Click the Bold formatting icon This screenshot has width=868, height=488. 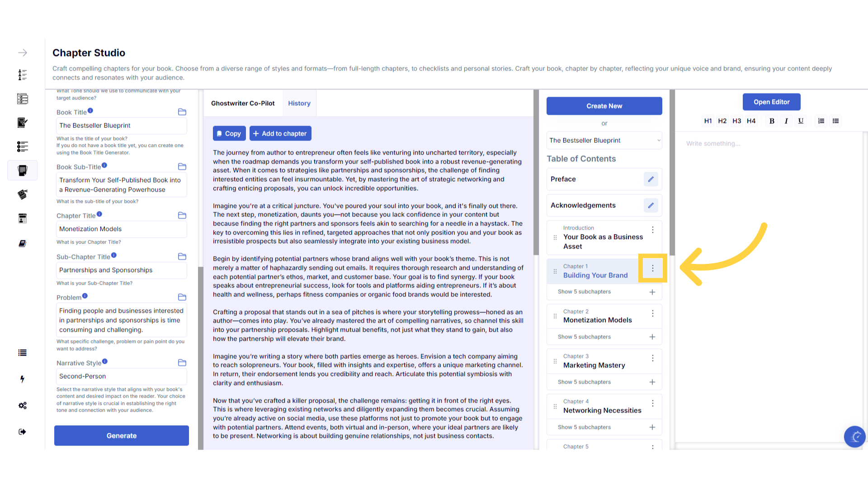tap(772, 121)
